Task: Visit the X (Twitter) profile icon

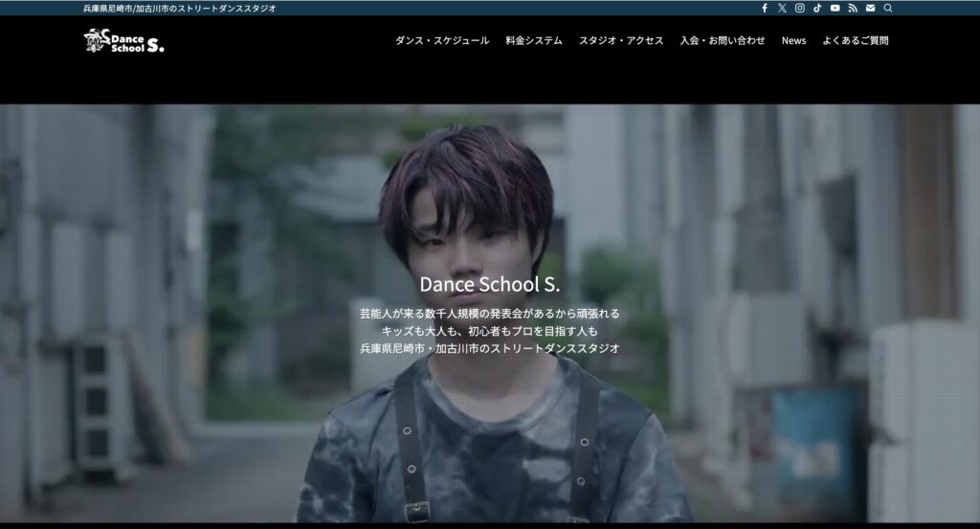Action: (x=782, y=8)
